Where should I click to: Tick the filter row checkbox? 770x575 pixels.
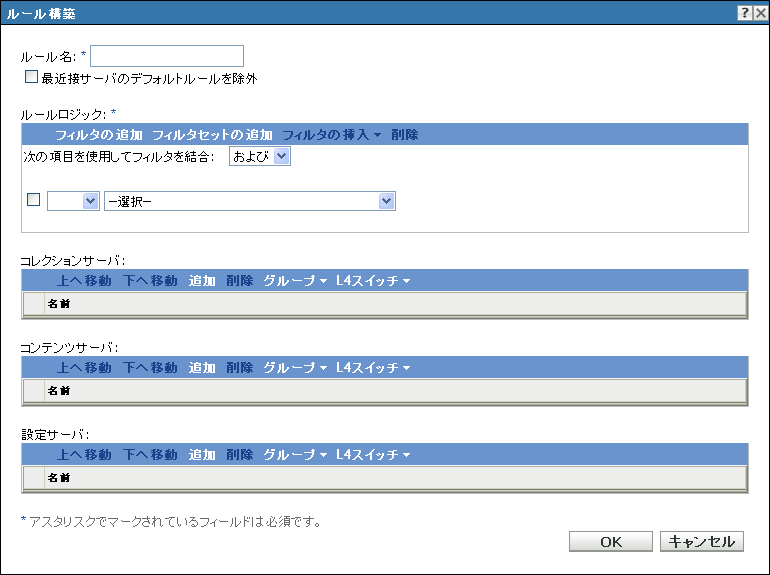[x=33, y=200]
